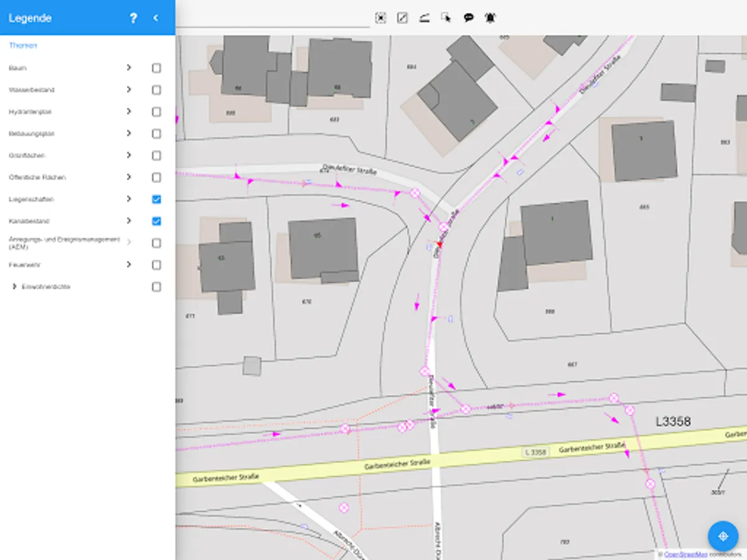Disable the Kanalbestand layer checkbox

pos(156,221)
